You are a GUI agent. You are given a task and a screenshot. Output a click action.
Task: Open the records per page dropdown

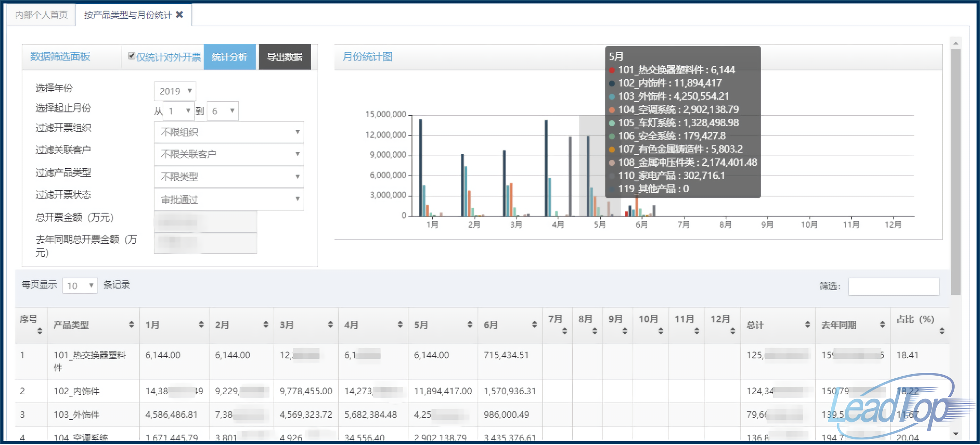pyautogui.click(x=80, y=286)
